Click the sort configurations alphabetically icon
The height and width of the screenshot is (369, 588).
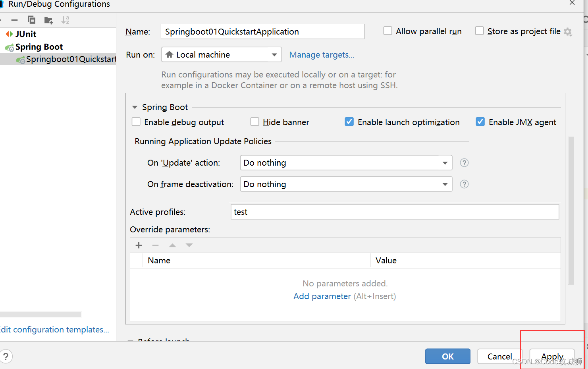tap(66, 20)
